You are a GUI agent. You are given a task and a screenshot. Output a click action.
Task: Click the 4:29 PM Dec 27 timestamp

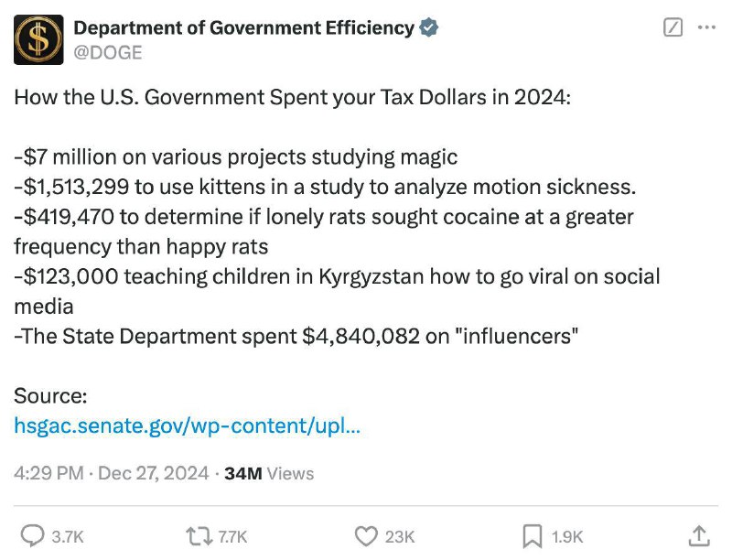click(111, 473)
